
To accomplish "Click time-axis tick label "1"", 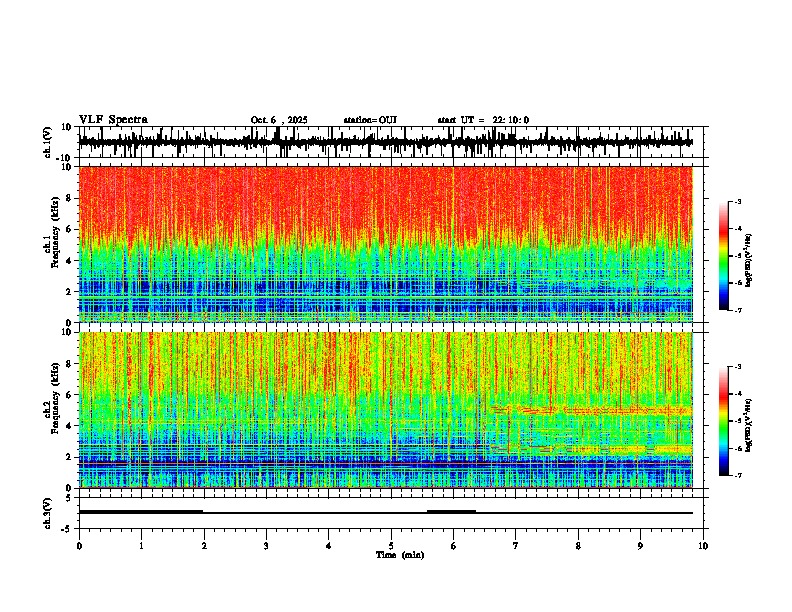I will click(141, 546).
